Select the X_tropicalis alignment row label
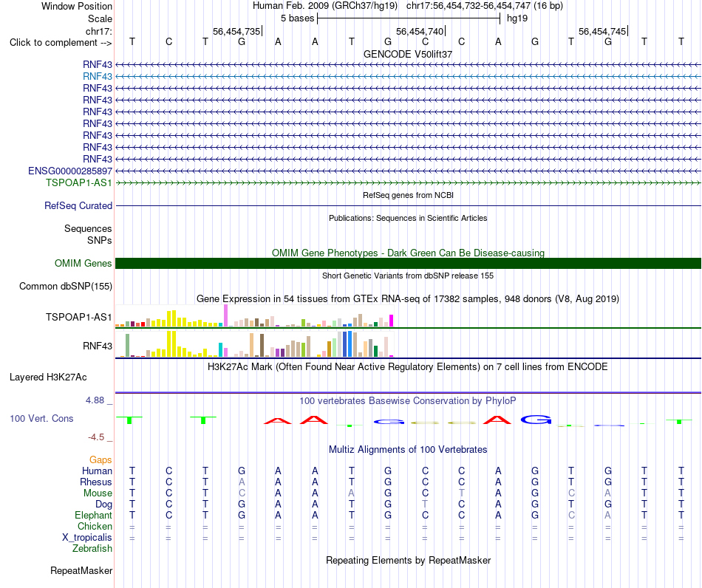Screen dimensions: 702x588 (x=87, y=538)
